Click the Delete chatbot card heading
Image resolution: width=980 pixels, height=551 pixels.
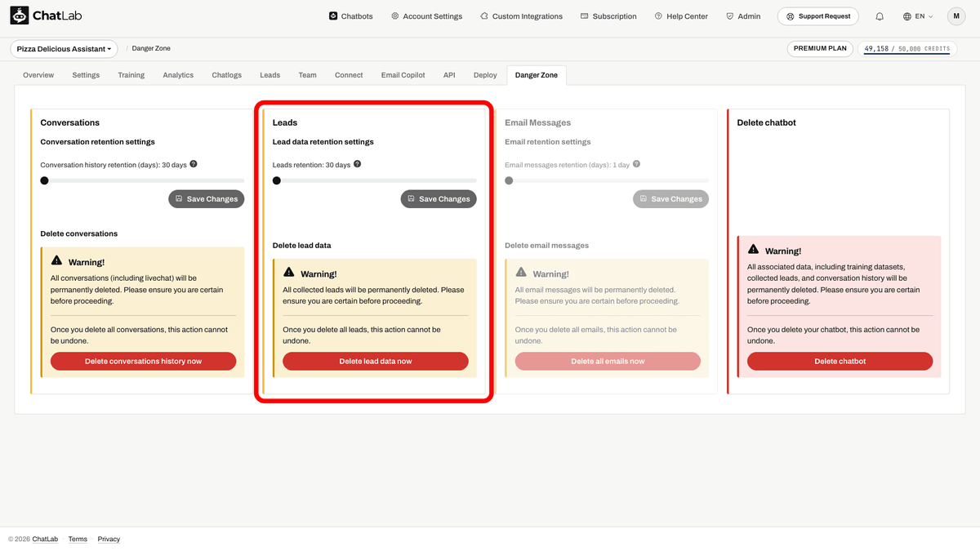(766, 122)
